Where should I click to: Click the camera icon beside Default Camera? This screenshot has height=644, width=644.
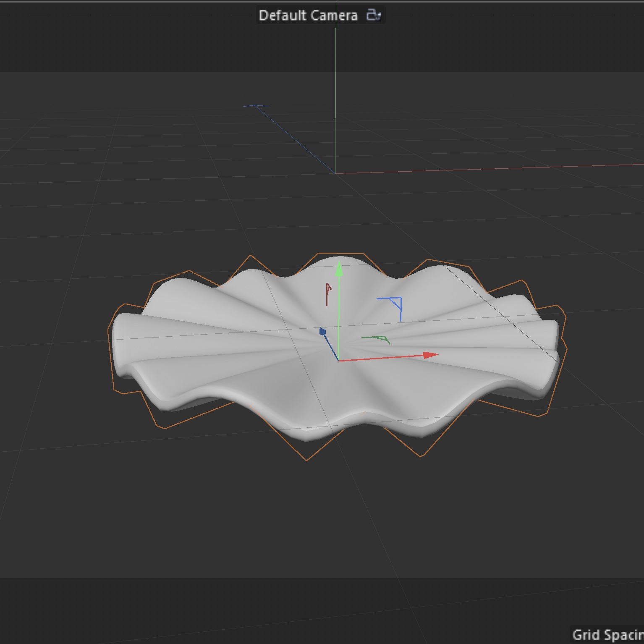click(x=373, y=15)
